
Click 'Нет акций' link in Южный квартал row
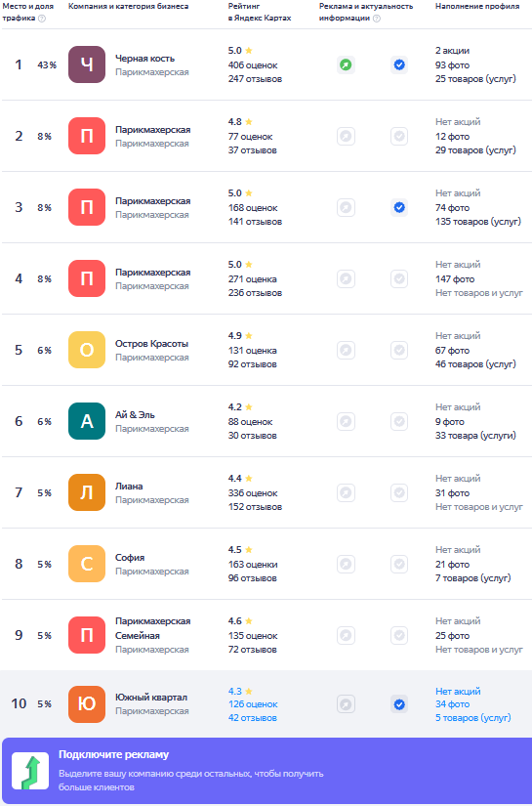click(x=458, y=692)
